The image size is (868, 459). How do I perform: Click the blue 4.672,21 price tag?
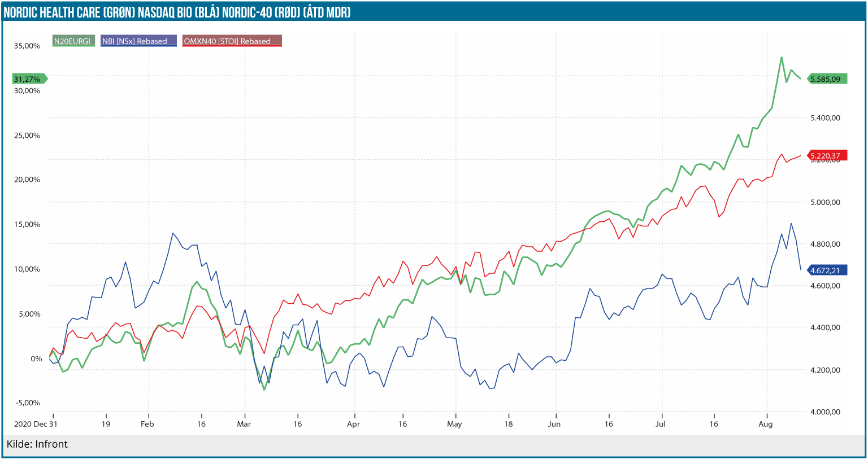[x=827, y=270]
